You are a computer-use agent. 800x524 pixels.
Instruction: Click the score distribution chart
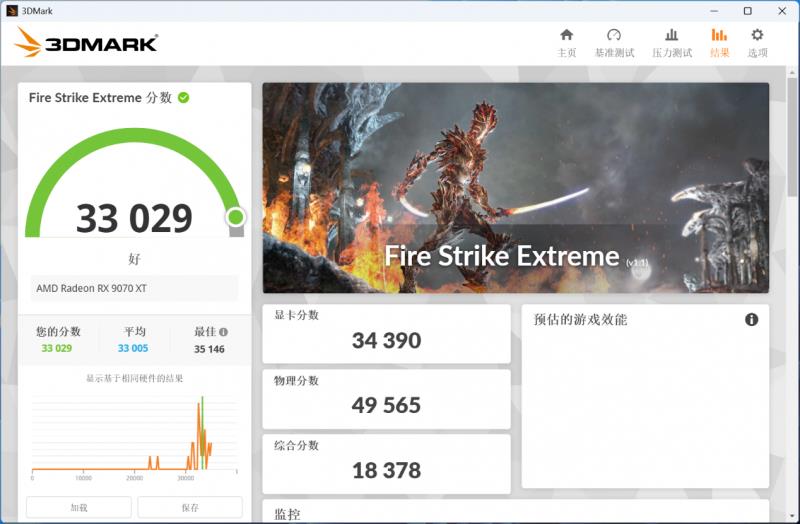click(x=135, y=436)
